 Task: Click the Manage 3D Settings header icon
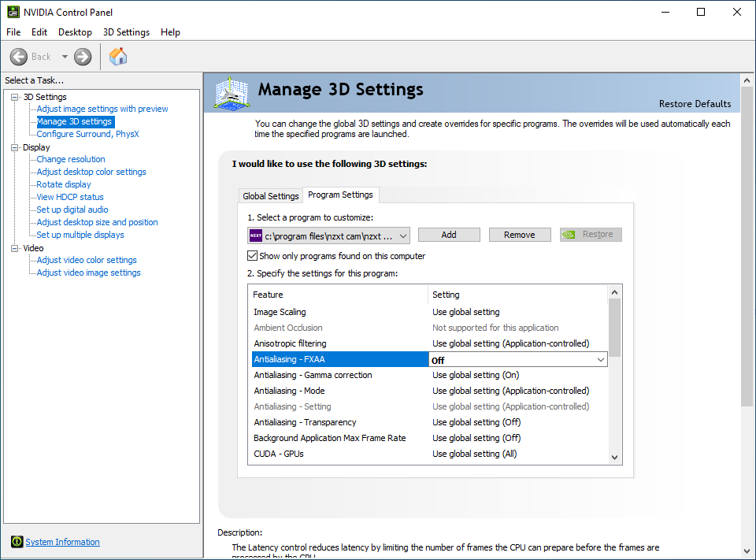pyautogui.click(x=232, y=94)
